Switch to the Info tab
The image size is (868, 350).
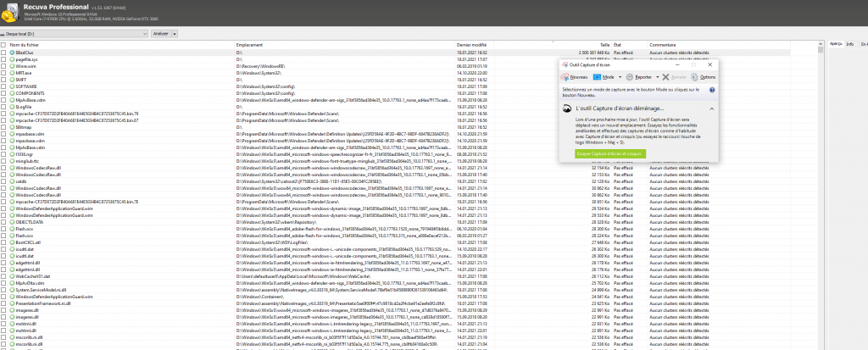(x=849, y=44)
